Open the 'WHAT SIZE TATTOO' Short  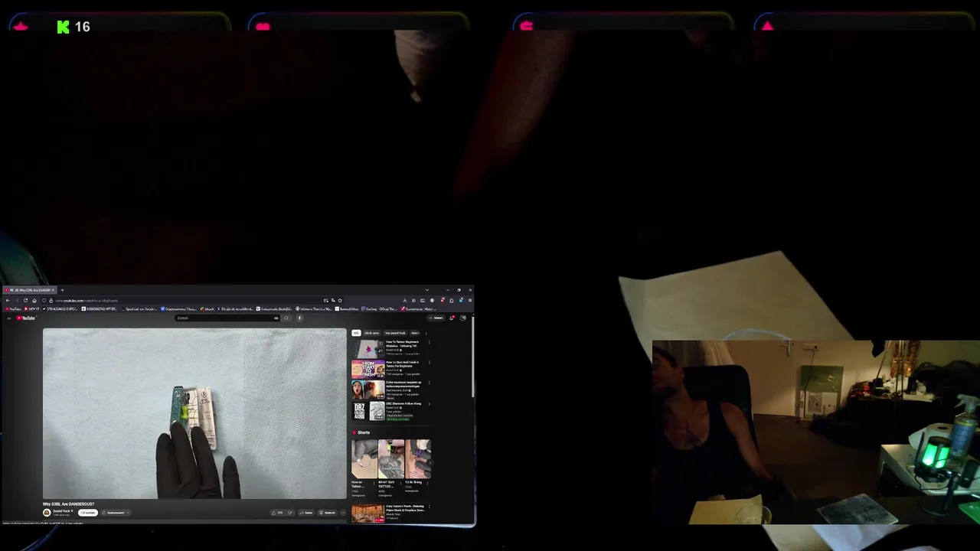(391, 459)
